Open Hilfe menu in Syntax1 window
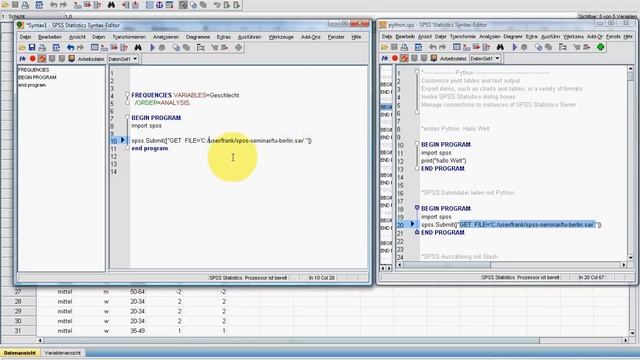640x360 pixels. pyautogui.click(x=356, y=37)
